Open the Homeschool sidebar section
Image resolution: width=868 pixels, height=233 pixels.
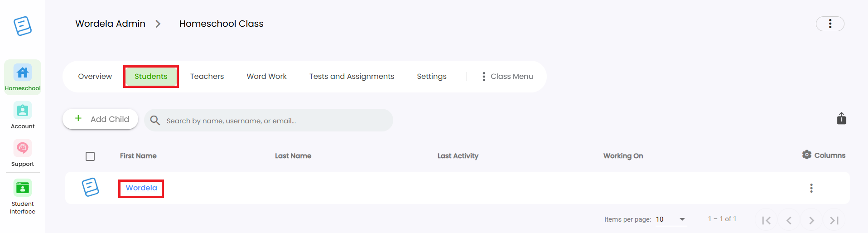click(23, 77)
